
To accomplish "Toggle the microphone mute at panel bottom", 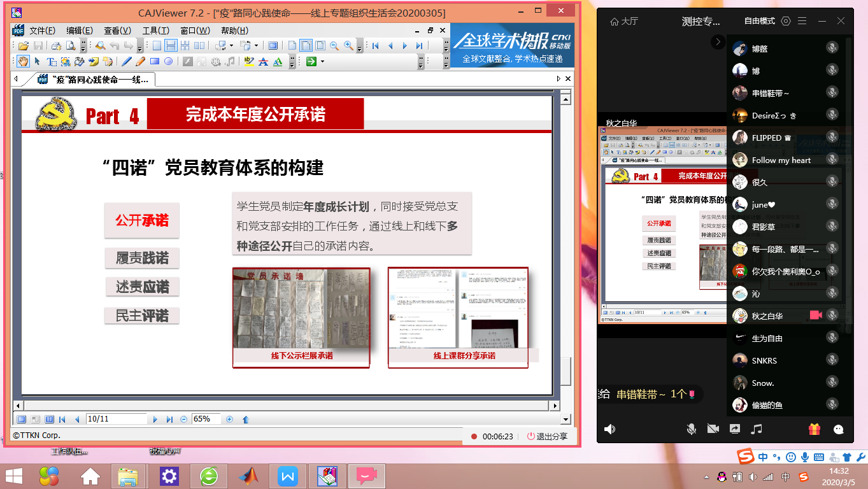I will [691, 429].
